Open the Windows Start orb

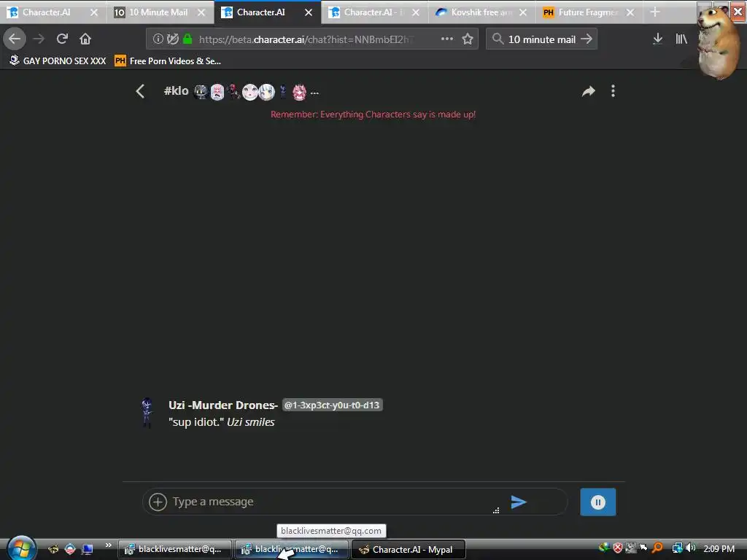coord(21,548)
